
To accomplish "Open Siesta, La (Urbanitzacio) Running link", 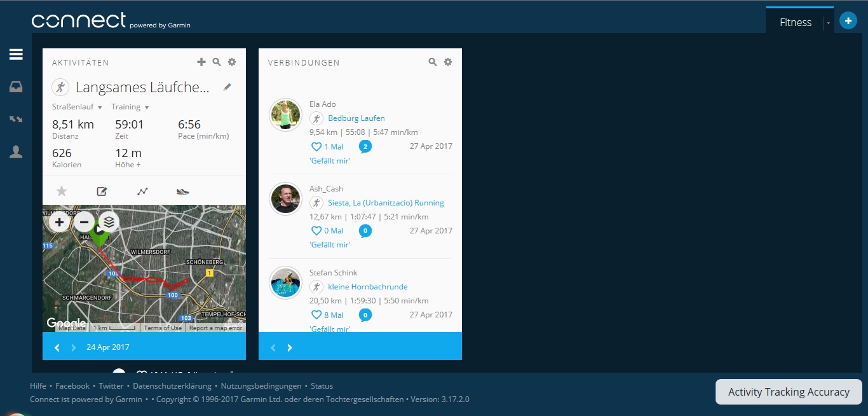I will tap(386, 203).
